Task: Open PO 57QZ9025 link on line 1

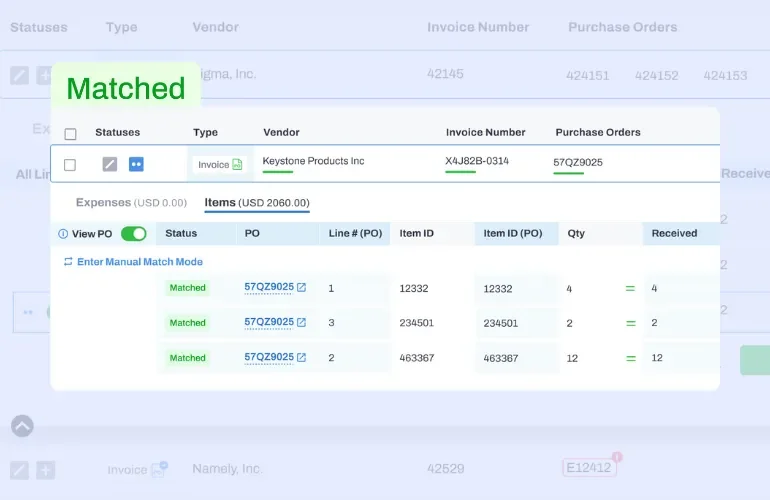Action: 269,287
